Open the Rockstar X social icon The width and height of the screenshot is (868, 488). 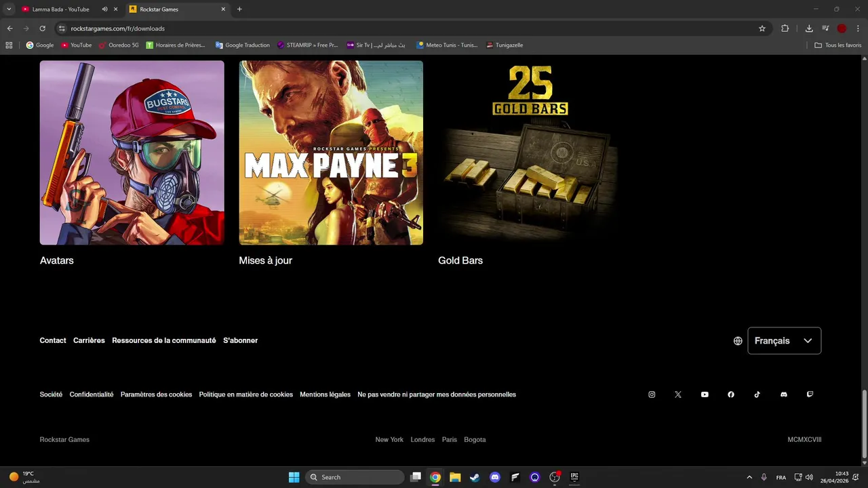pos(678,394)
